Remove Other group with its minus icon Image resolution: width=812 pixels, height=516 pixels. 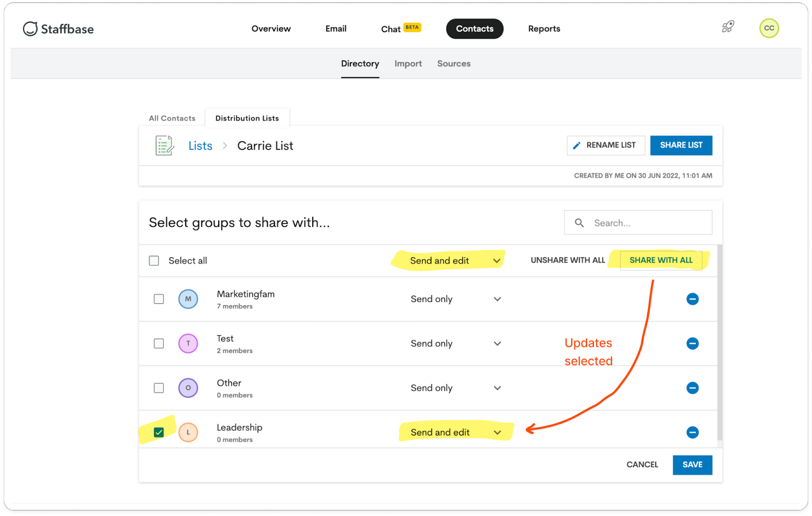692,388
